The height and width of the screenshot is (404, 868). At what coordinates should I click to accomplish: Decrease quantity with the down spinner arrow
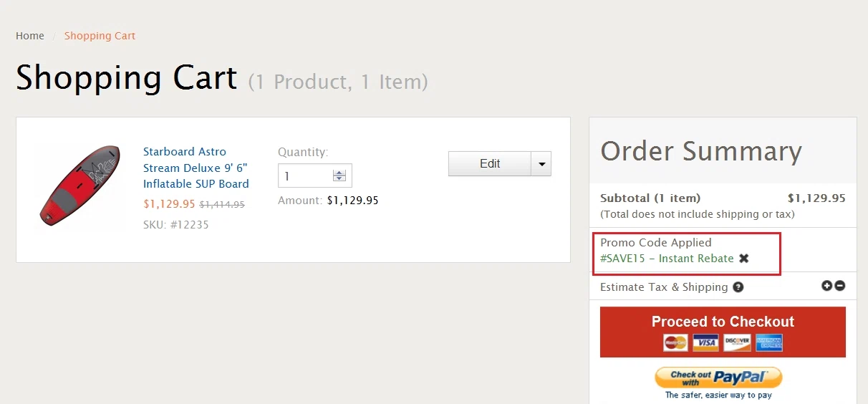point(339,179)
